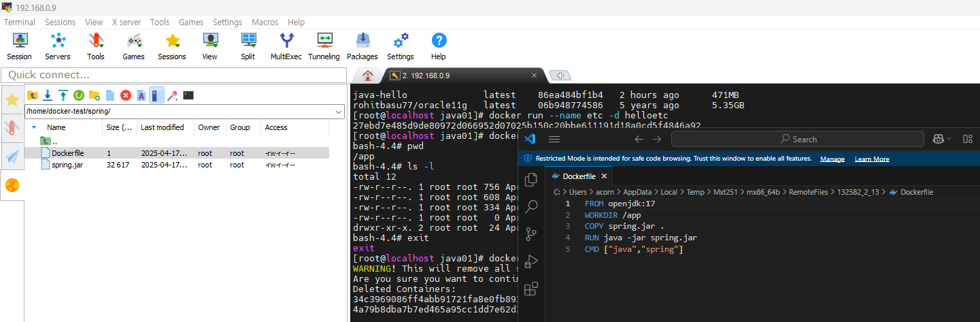Click the Manage restricted mode link
980x322 pixels.
(x=832, y=159)
